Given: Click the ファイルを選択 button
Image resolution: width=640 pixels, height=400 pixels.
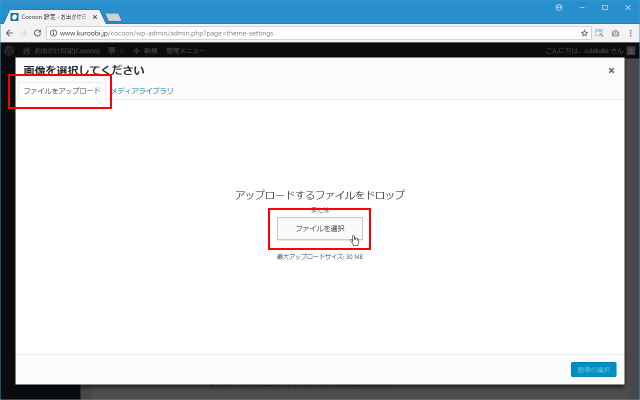Looking at the screenshot, I should click(320, 229).
